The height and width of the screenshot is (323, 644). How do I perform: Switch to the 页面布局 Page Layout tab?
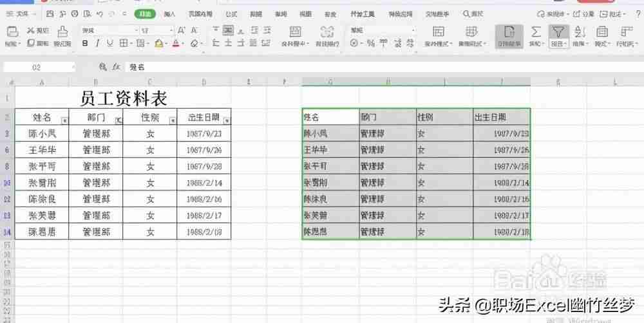click(x=200, y=14)
